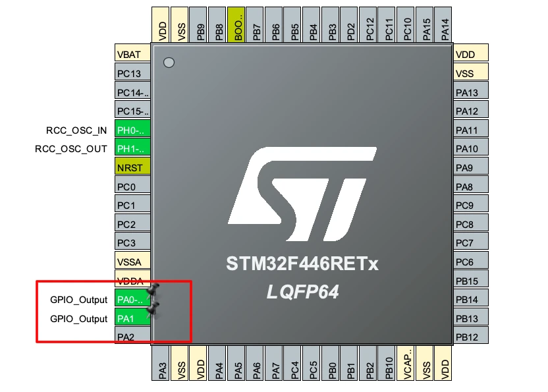Click pin PB3
The width and height of the screenshot is (548, 392).
click(331, 24)
